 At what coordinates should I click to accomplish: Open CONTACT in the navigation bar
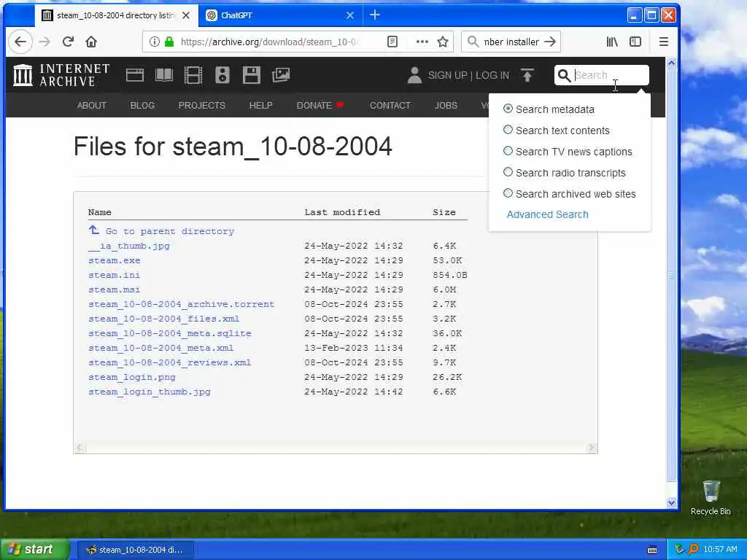pos(390,105)
